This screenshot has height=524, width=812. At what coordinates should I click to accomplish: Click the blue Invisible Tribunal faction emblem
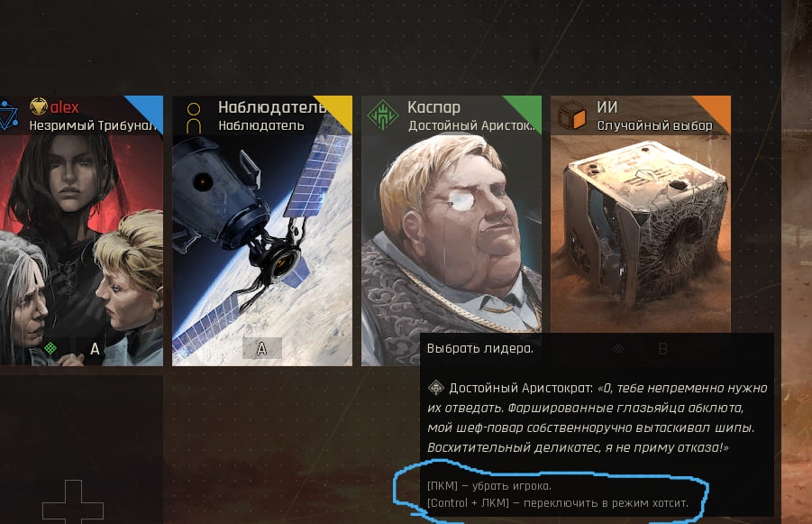click(x=8, y=115)
